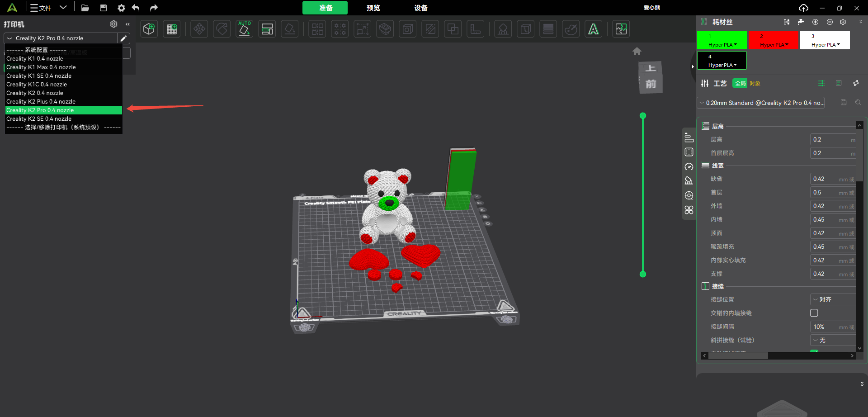Add a build plate using the plate-plus icon

(172, 29)
